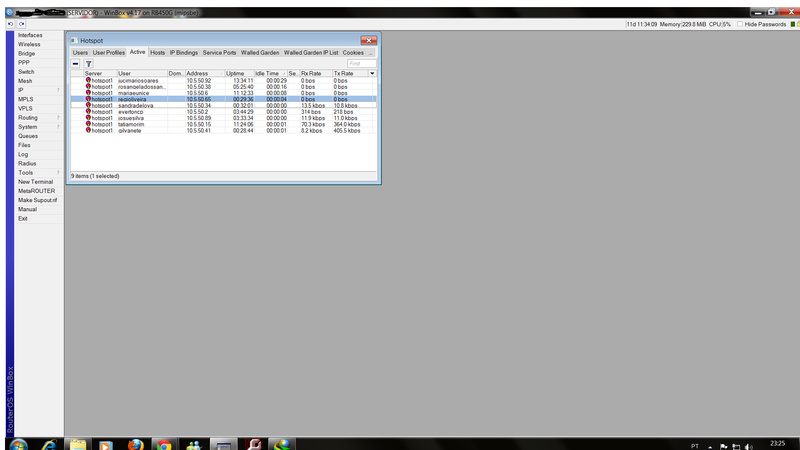Click the 23:25 taskbar clock
800x450 pixels.
tap(777, 443)
